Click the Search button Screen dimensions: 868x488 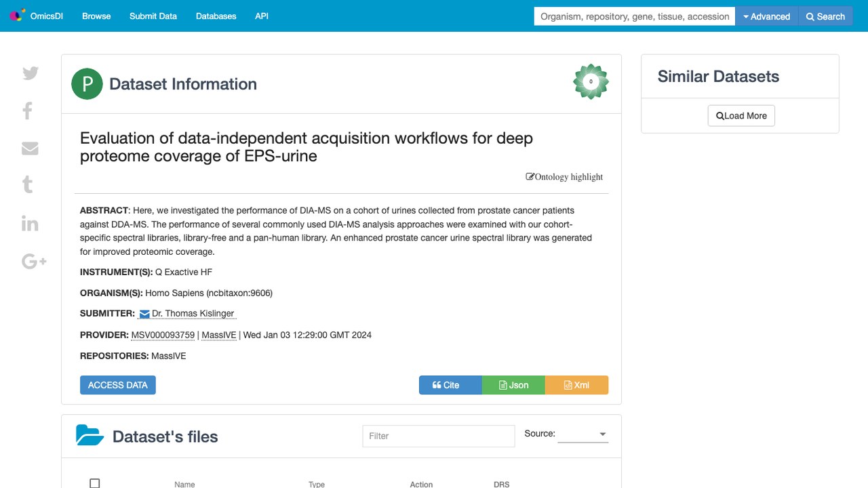point(825,16)
